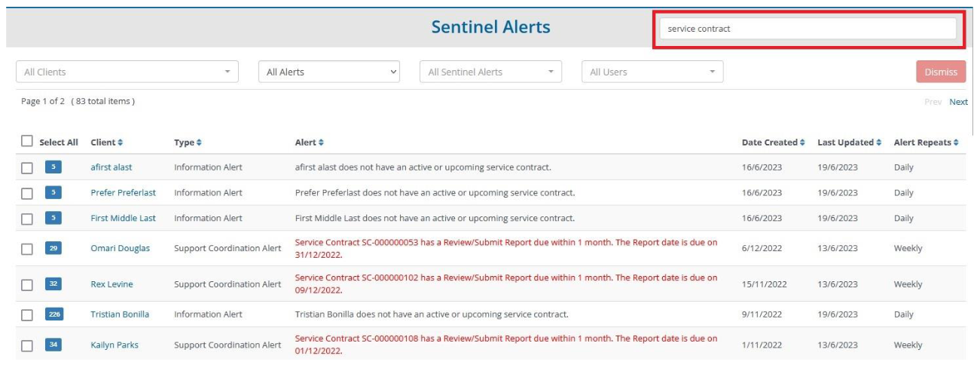Viewport: 980px width, 371px height.
Task: Sort by Date Created column arrows
Action: 801,143
